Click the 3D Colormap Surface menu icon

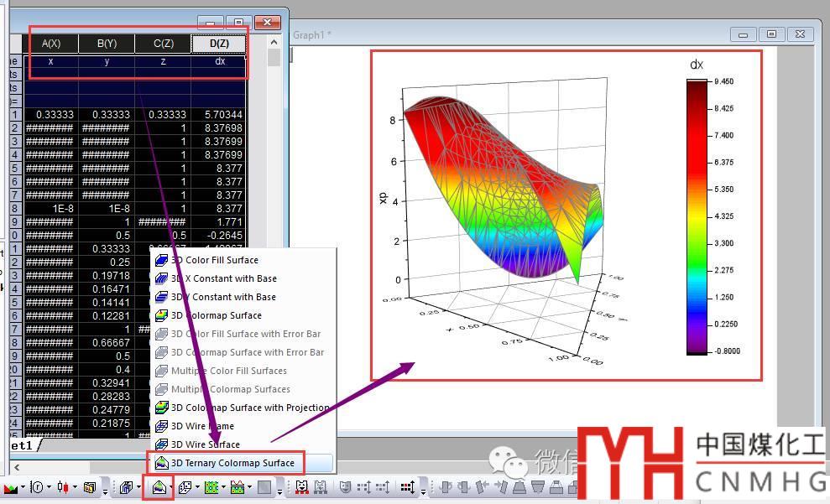(x=163, y=315)
